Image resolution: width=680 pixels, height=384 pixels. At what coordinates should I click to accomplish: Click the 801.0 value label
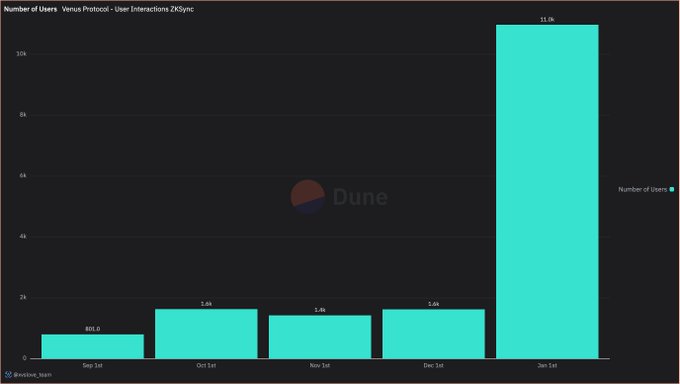(x=92, y=329)
